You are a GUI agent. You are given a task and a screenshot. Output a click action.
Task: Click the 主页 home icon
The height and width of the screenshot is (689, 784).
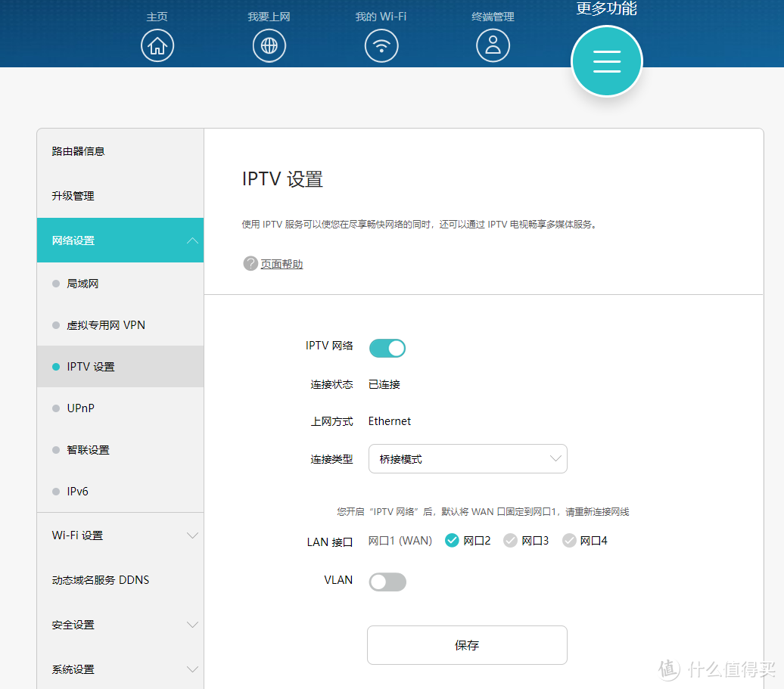click(x=157, y=45)
